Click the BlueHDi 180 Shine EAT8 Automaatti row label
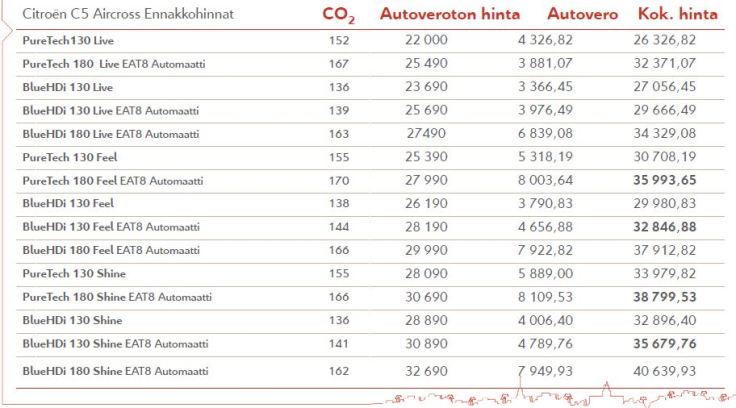736x408 pixels. pos(117,371)
